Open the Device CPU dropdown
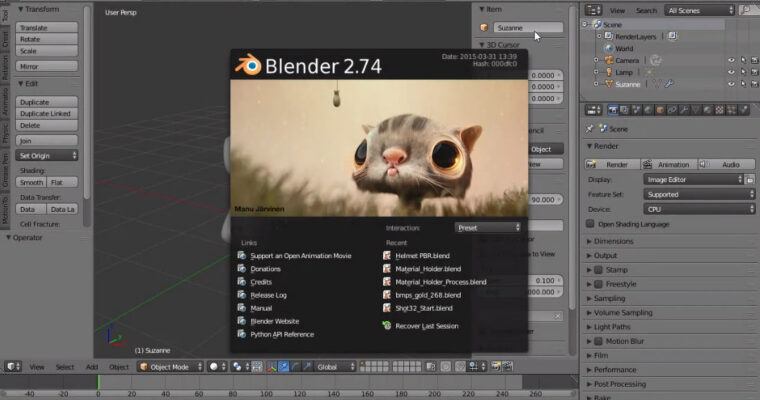The width and height of the screenshot is (760, 400). (699, 209)
